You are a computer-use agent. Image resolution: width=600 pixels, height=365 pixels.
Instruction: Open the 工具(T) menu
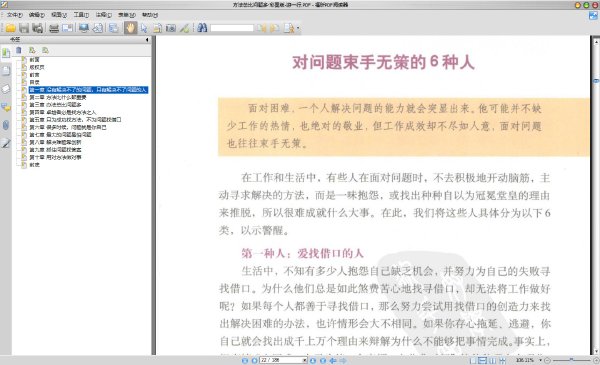(81, 15)
